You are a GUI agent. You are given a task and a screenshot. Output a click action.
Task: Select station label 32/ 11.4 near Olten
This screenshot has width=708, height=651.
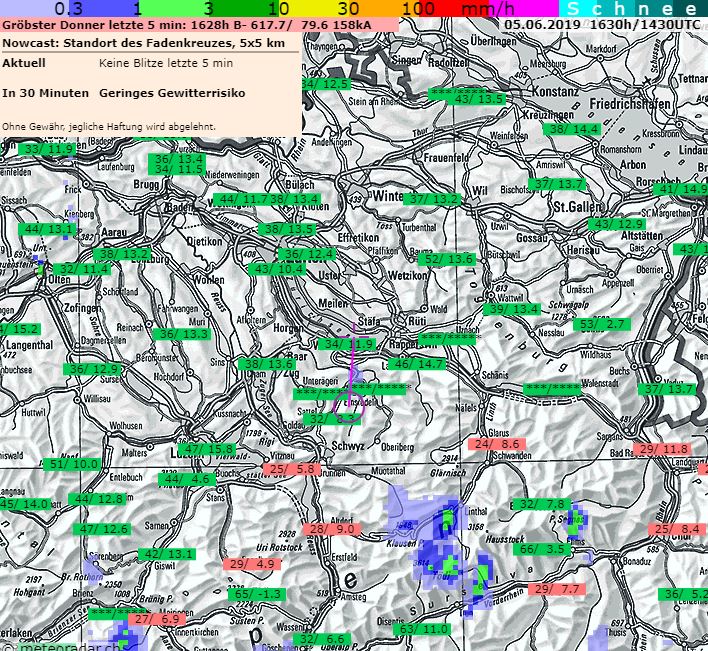point(82,269)
